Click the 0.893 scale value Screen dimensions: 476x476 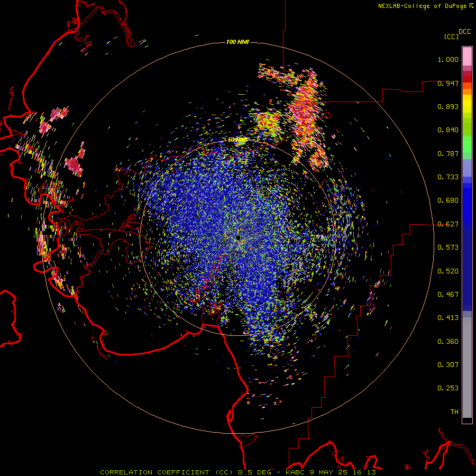[448, 106]
